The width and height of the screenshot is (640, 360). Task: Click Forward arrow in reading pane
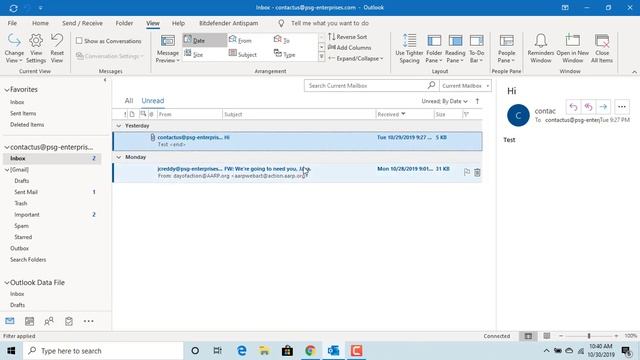603,107
